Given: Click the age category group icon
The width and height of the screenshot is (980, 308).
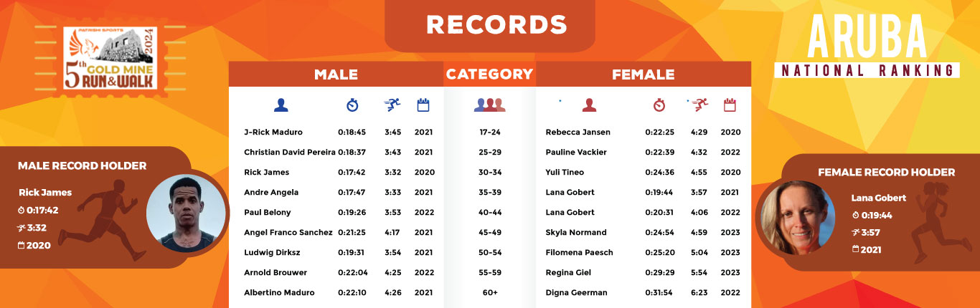Looking at the screenshot, I should click(490, 105).
